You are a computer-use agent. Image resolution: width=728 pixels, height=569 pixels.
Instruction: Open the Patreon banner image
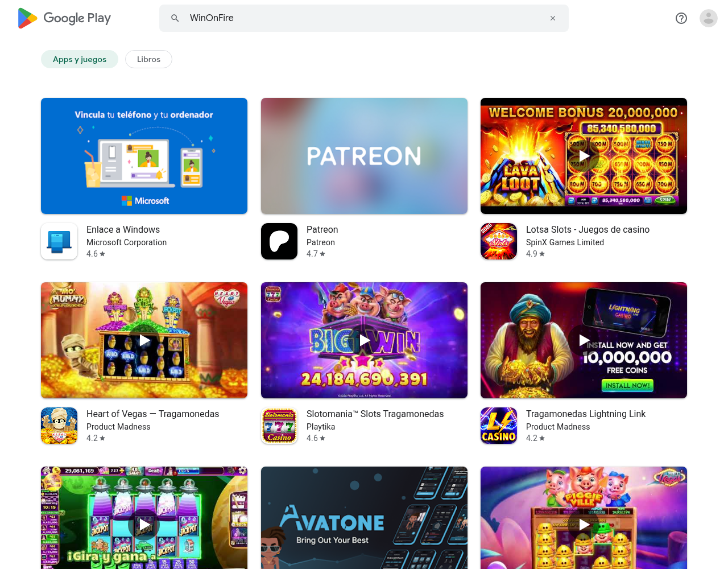[x=364, y=156]
